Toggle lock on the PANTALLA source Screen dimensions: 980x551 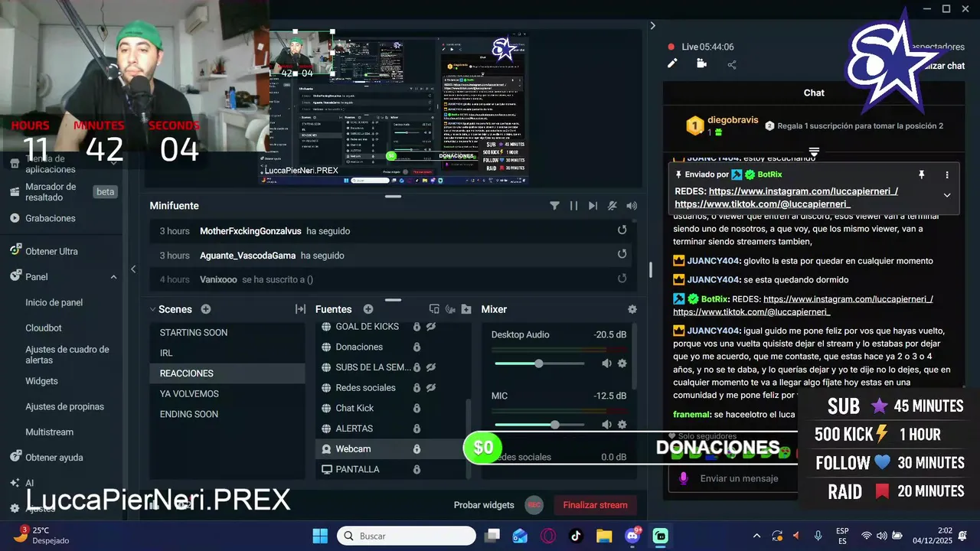point(416,469)
